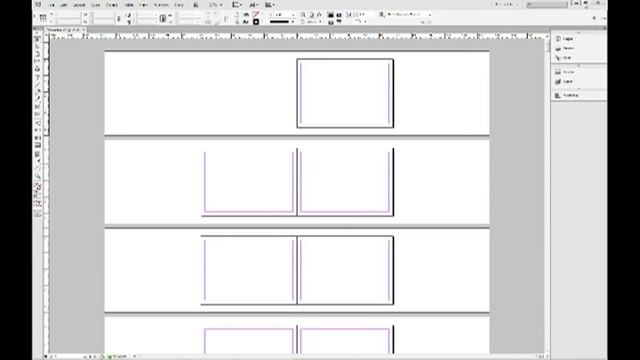Select the Pen tool in the toolbox
This screenshot has height=360, width=640.
click(38, 92)
